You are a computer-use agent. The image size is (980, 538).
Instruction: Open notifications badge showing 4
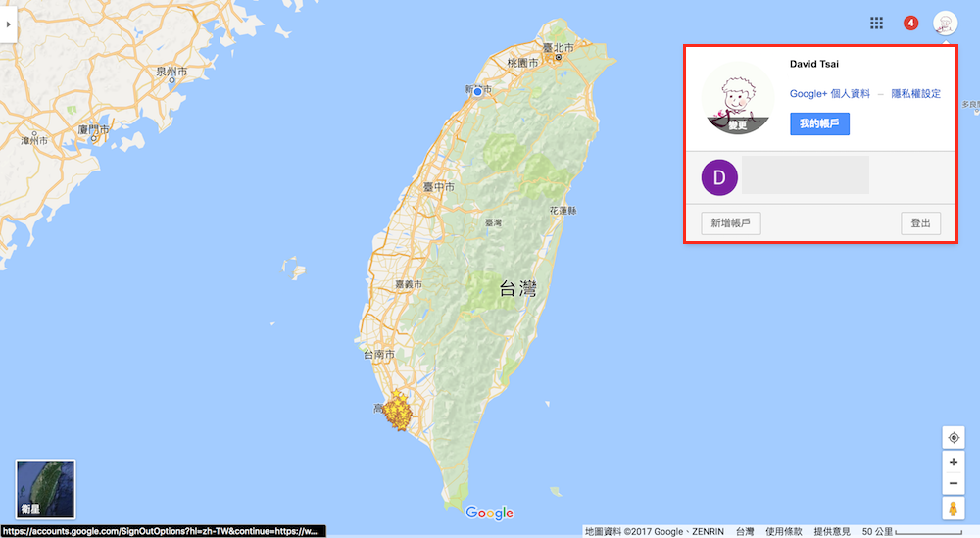pyautogui.click(x=910, y=24)
